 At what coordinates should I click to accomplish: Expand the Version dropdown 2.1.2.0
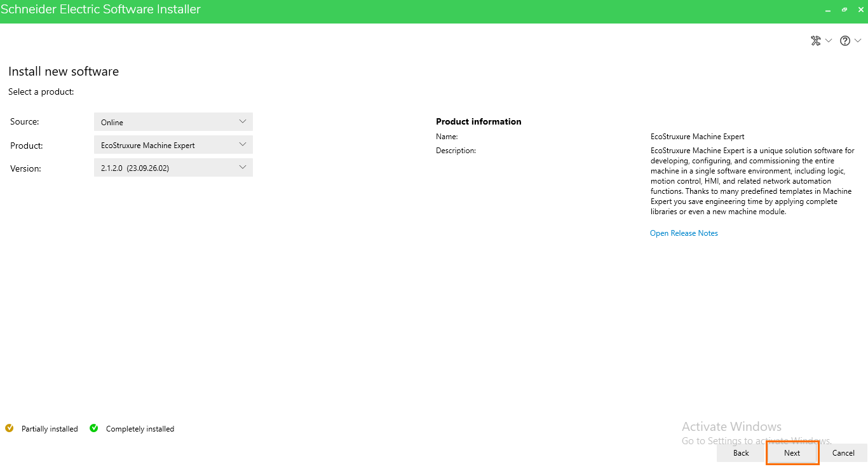click(173, 168)
